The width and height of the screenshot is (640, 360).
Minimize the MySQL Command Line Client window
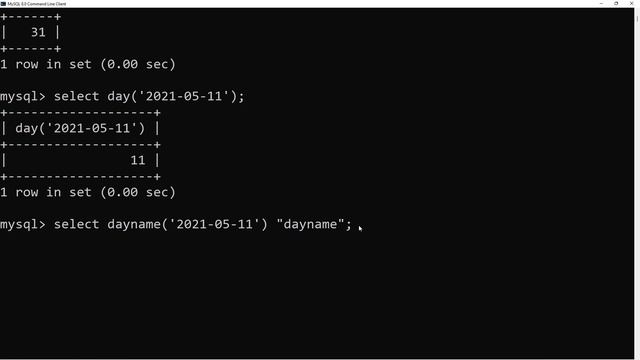[x=601, y=3]
